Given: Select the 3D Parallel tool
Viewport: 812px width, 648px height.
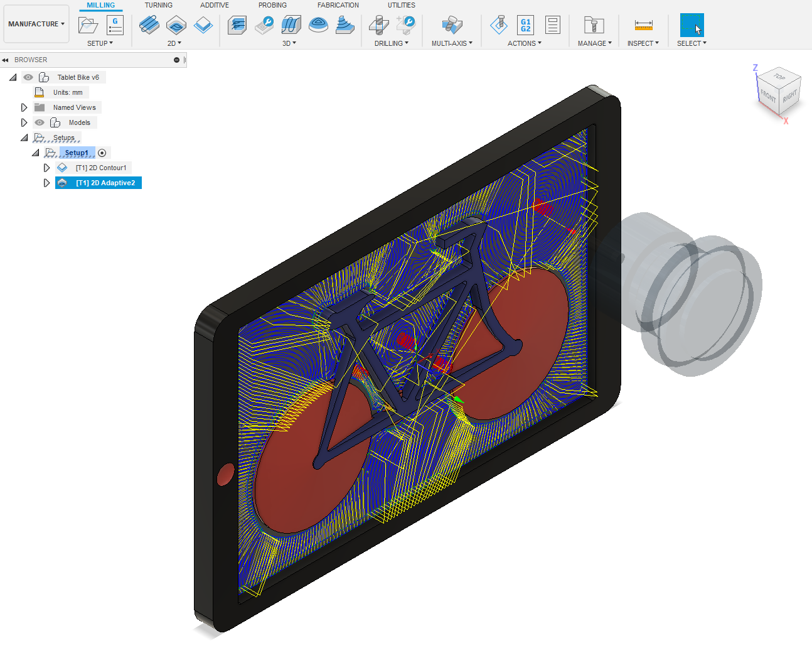Looking at the screenshot, I should (x=291, y=25).
